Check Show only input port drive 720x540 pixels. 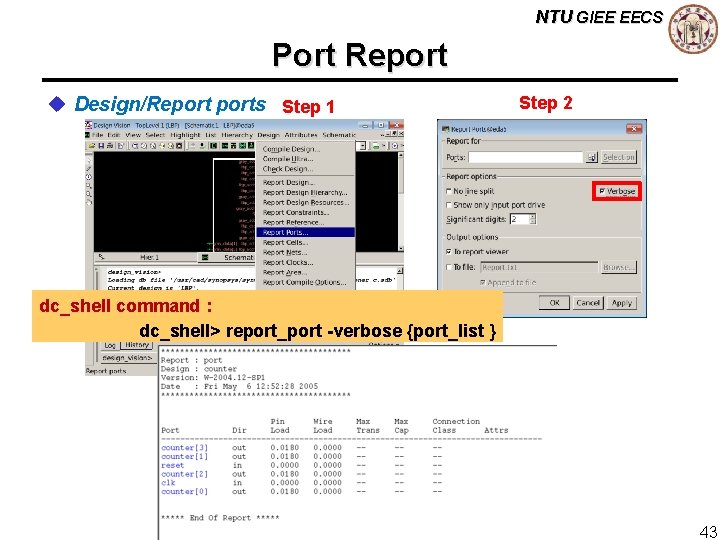(x=449, y=205)
